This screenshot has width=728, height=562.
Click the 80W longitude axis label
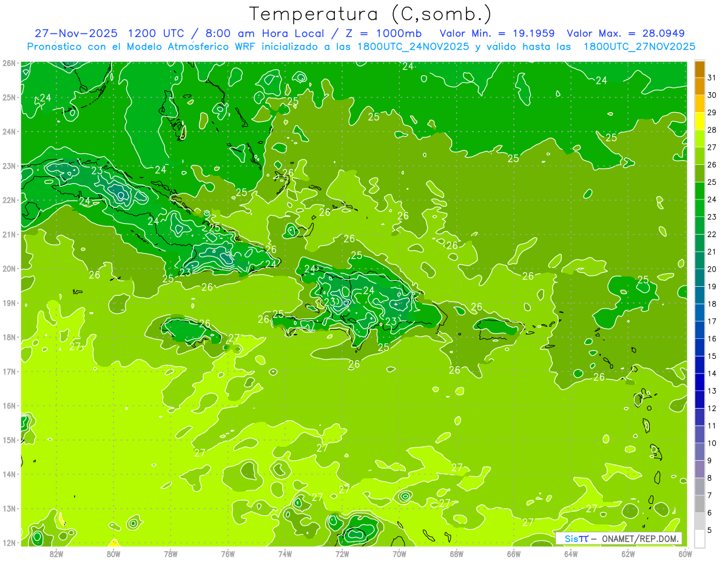pos(113,554)
